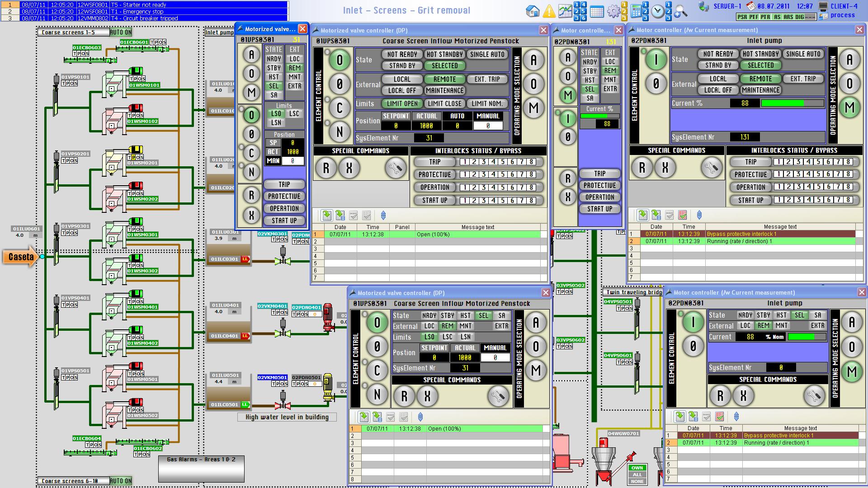The image size is (868, 488).
Task: Open the home overview screen icon
Action: click(x=533, y=11)
